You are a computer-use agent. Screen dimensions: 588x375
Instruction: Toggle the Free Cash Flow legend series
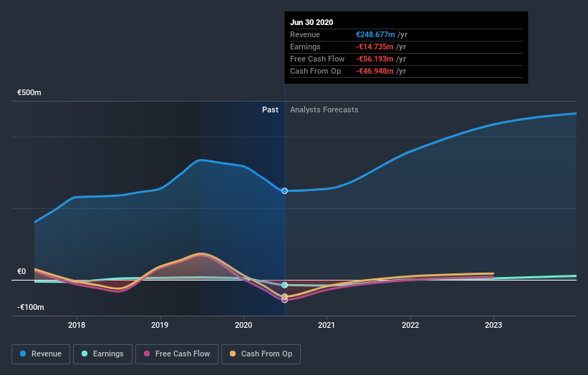tap(177, 354)
